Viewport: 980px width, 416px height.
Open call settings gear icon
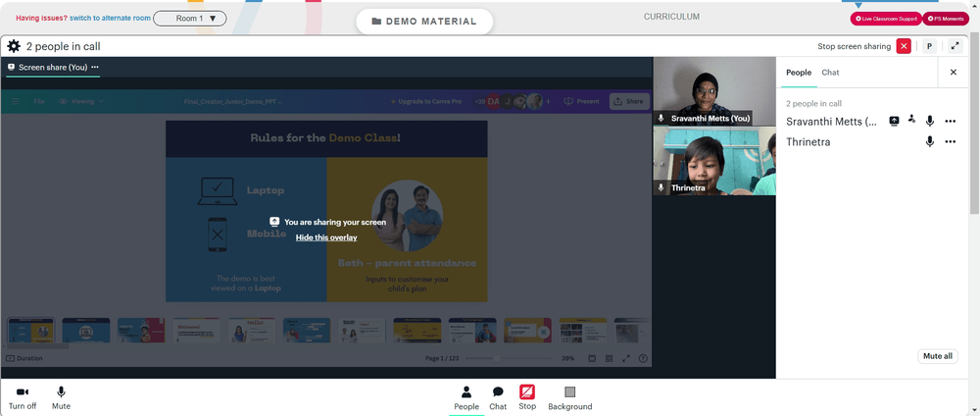point(13,46)
